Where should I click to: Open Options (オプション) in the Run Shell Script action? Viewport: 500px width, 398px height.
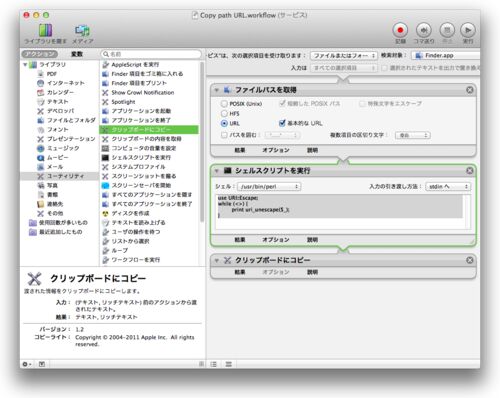(x=275, y=239)
